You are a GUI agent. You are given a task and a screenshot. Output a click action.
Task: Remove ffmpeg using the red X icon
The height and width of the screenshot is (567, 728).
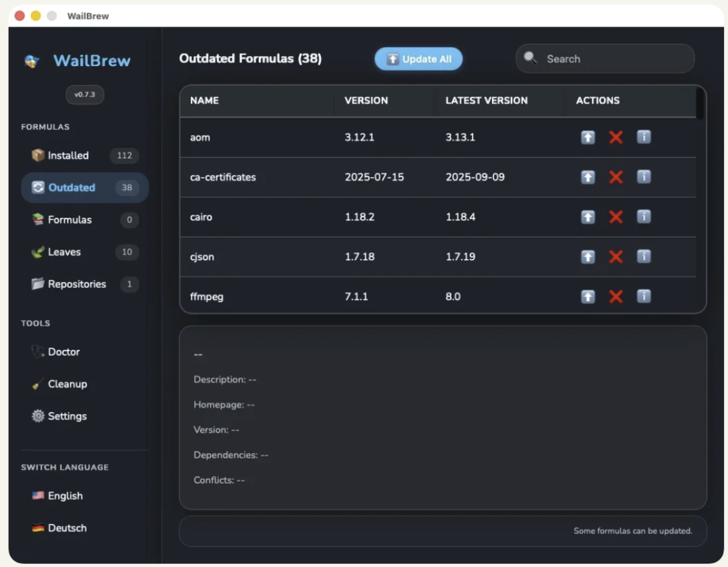[615, 297]
